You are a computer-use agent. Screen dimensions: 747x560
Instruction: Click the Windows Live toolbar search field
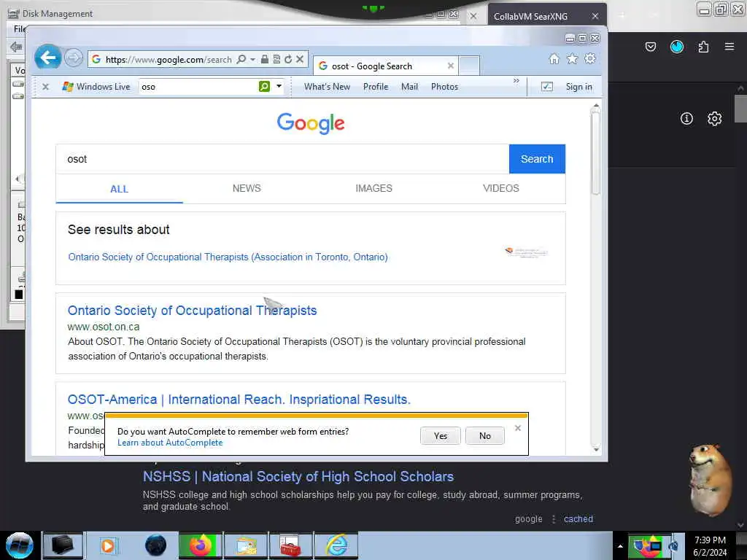[198, 87]
